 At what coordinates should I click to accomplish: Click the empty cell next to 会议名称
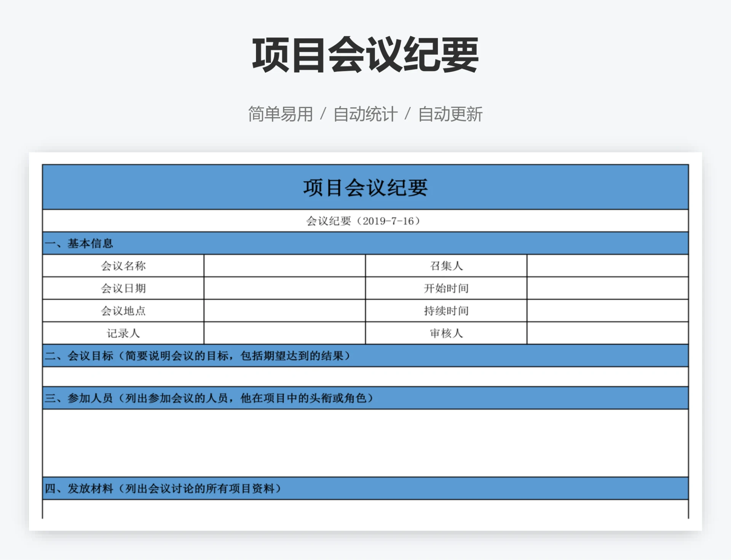coord(285,266)
